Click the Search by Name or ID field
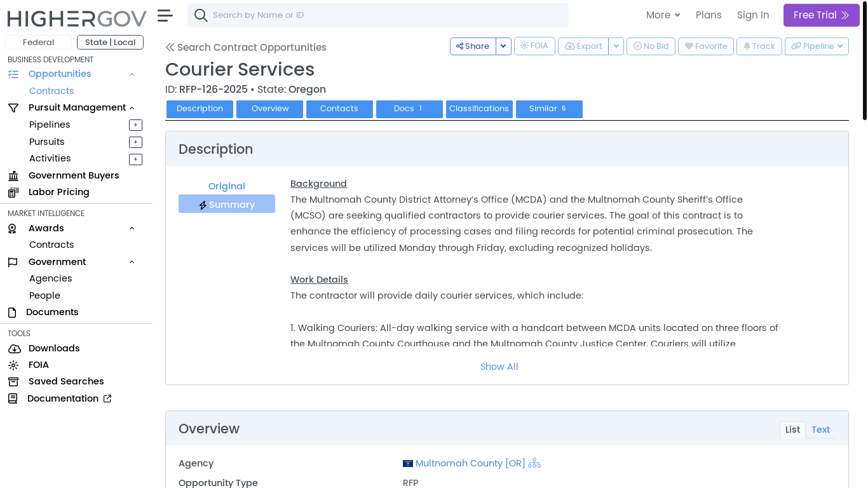This screenshot has height=488, width=868. click(x=378, y=15)
